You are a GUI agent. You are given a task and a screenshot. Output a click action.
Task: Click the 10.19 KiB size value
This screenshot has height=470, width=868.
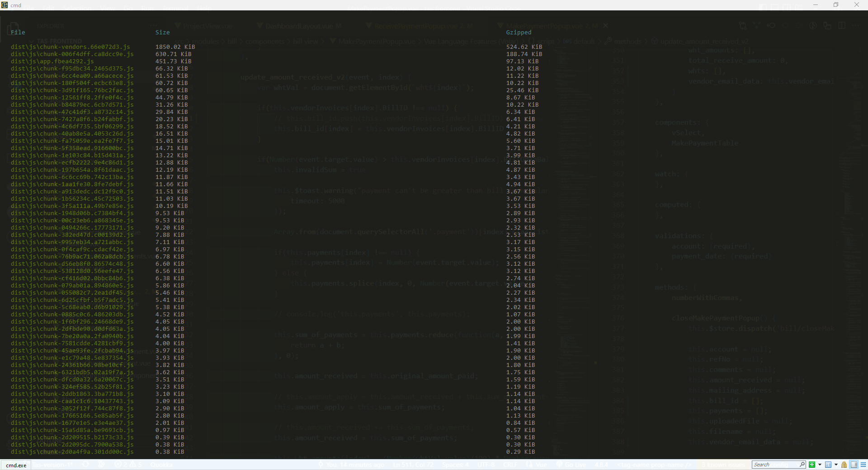click(x=172, y=206)
